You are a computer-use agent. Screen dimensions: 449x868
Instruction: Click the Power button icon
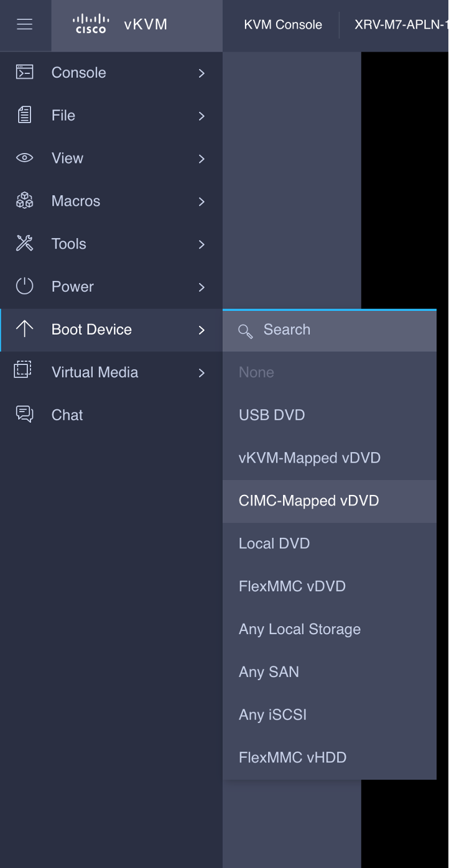(x=24, y=287)
